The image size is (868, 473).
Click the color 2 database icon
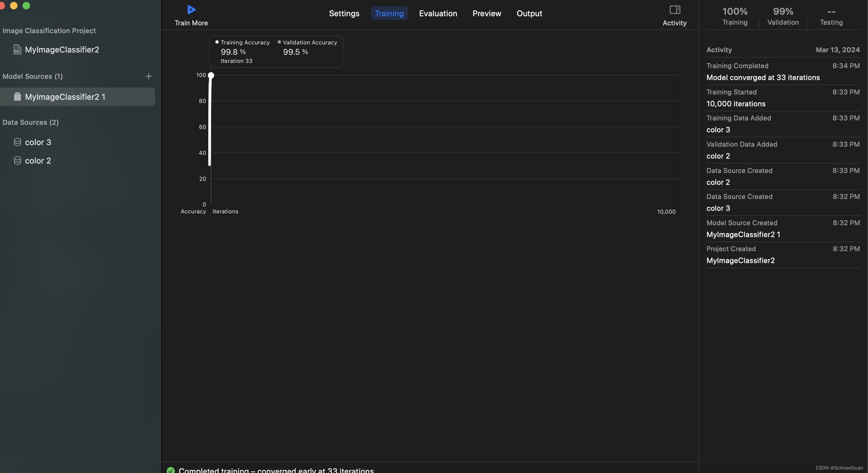[x=17, y=161]
